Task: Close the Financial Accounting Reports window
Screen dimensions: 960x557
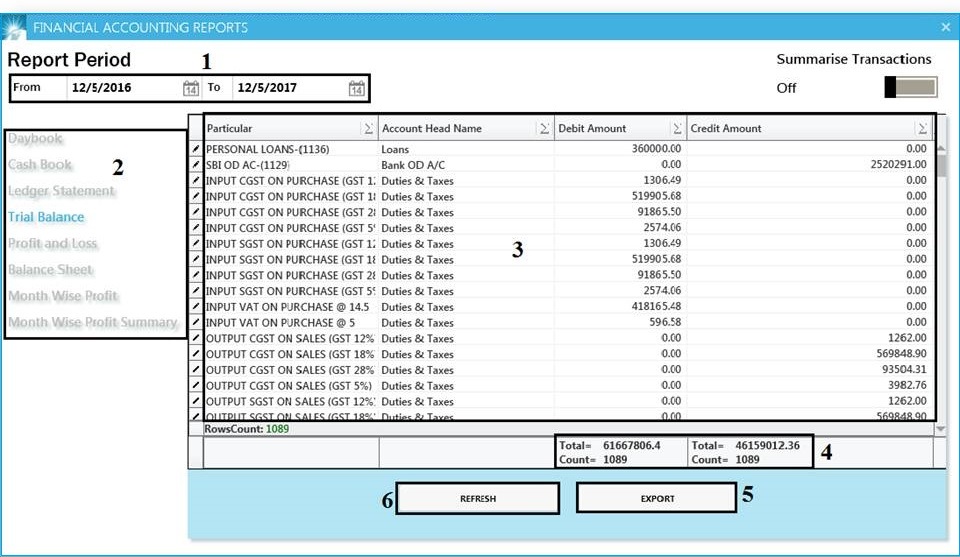Action: point(946,28)
